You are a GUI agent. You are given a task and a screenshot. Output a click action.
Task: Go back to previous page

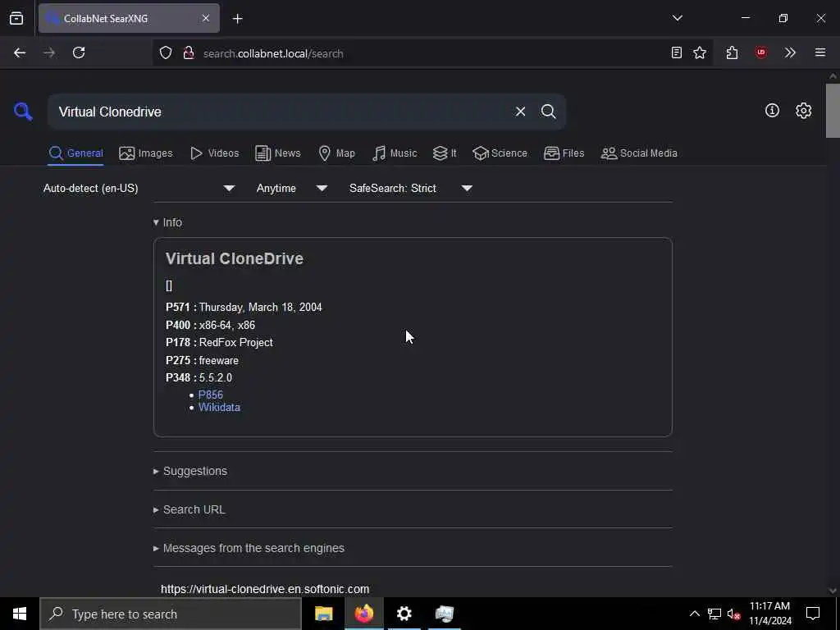[x=20, y=52]
